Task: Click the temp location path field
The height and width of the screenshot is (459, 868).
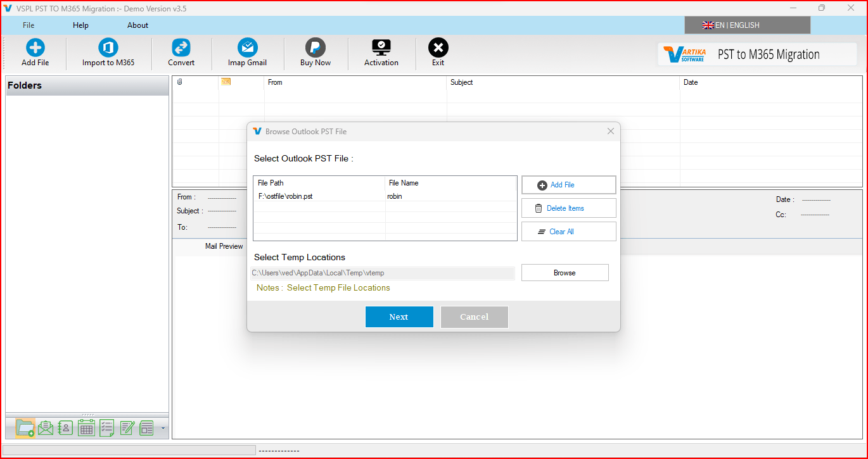Action: [383, 273]
